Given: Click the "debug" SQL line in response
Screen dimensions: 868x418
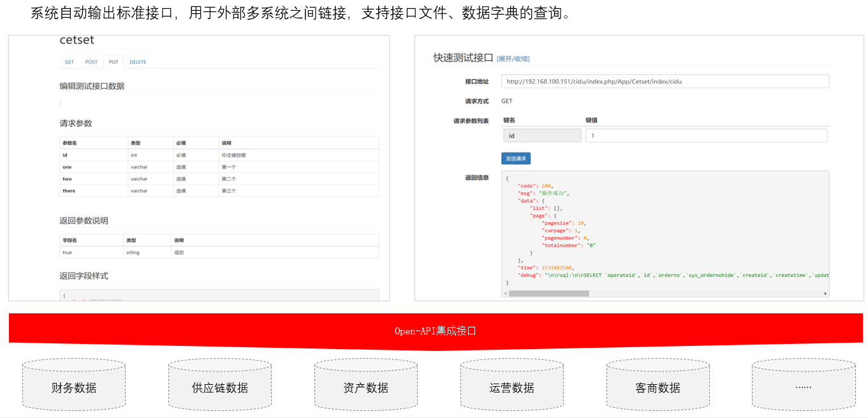Looking at the screenshot, I should [673, 275].
